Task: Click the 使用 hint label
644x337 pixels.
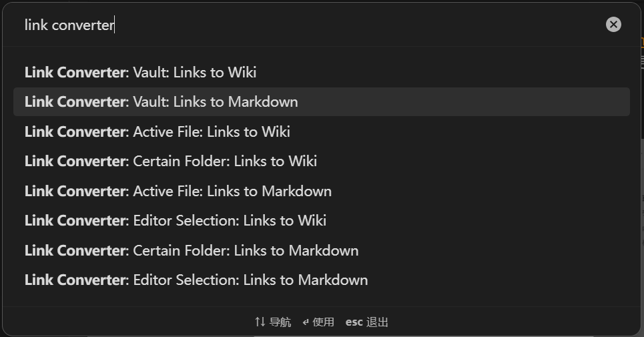Action: tap(323, 322)
